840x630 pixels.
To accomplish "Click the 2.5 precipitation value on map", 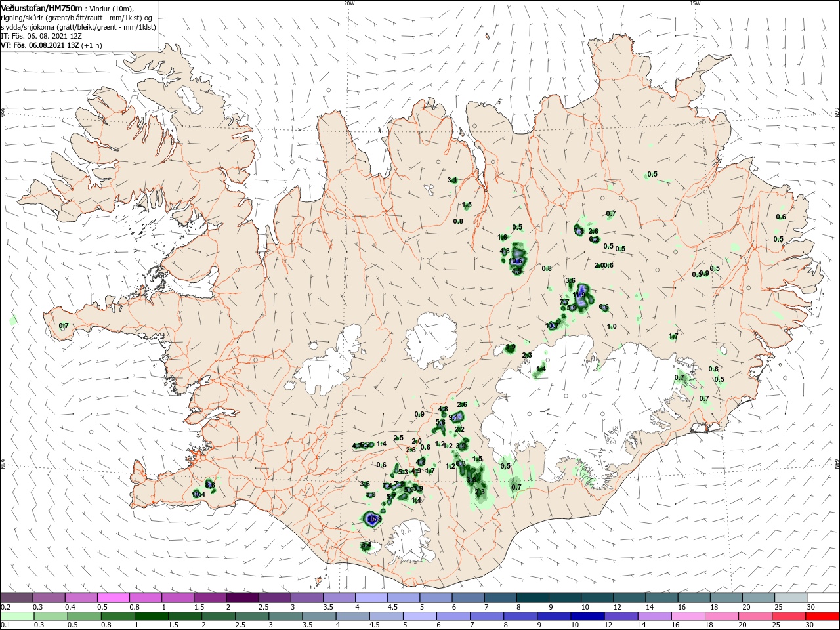I will click(398, 438).
